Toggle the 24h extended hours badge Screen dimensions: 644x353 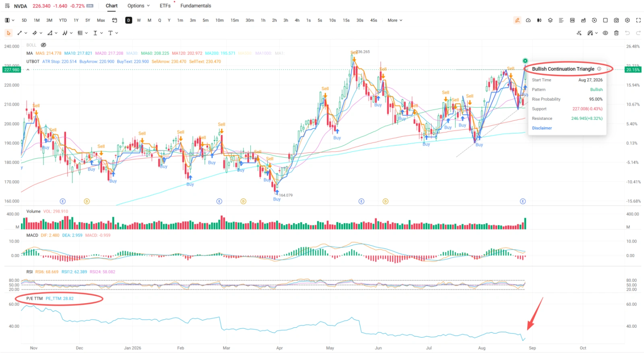[90, 6]
